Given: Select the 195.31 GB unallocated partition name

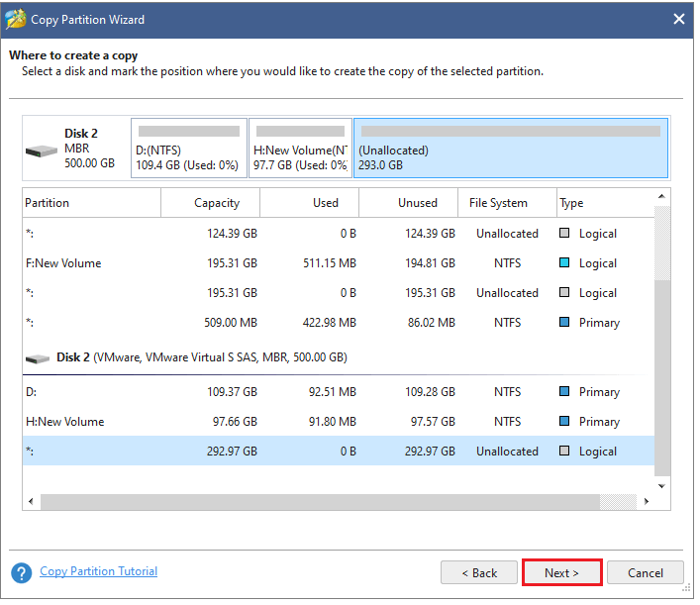Looking at the screenshot, I should point(30,292).
